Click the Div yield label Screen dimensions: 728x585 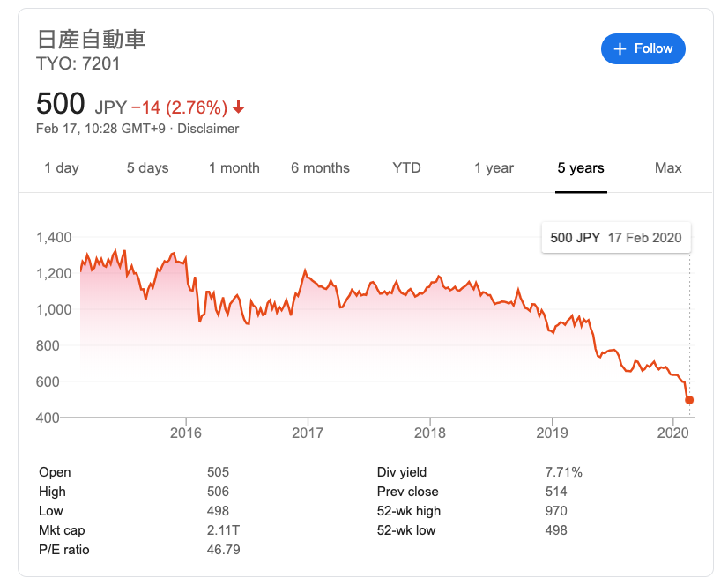[x=402, y=472]
